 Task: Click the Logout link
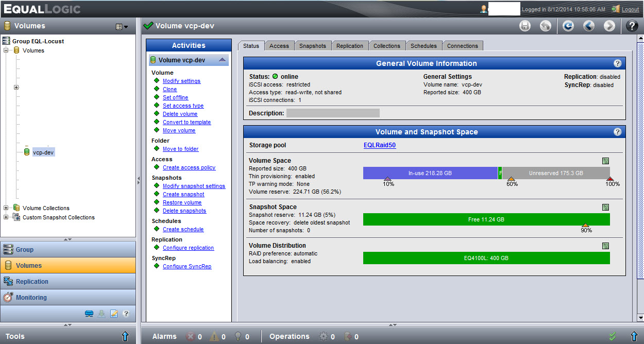coord(631,9)
